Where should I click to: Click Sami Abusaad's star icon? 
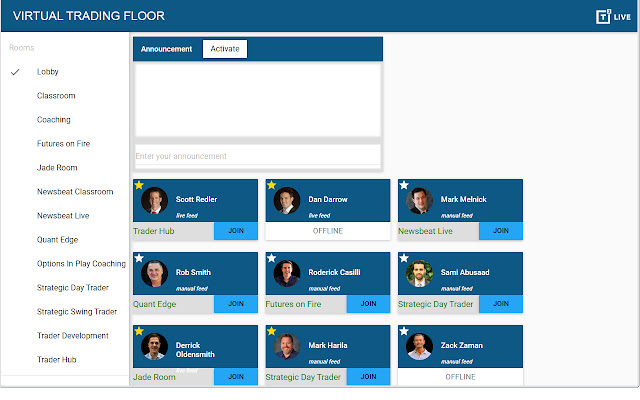(404, 258)
